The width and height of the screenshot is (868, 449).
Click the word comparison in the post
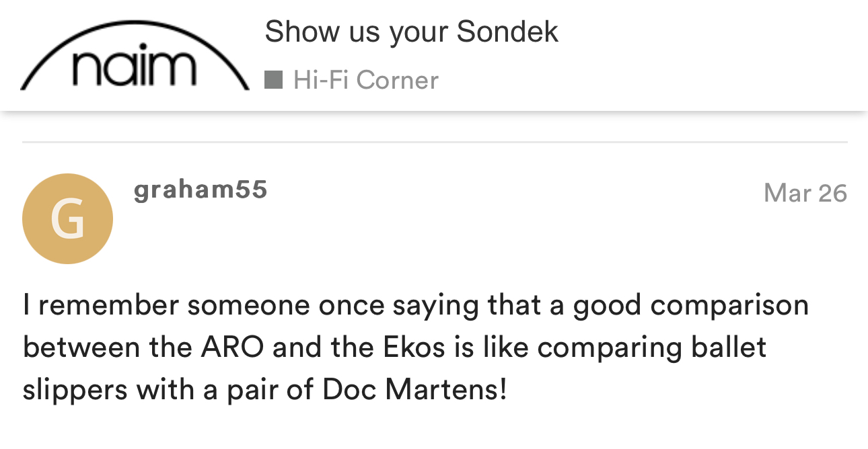(729, 305)
